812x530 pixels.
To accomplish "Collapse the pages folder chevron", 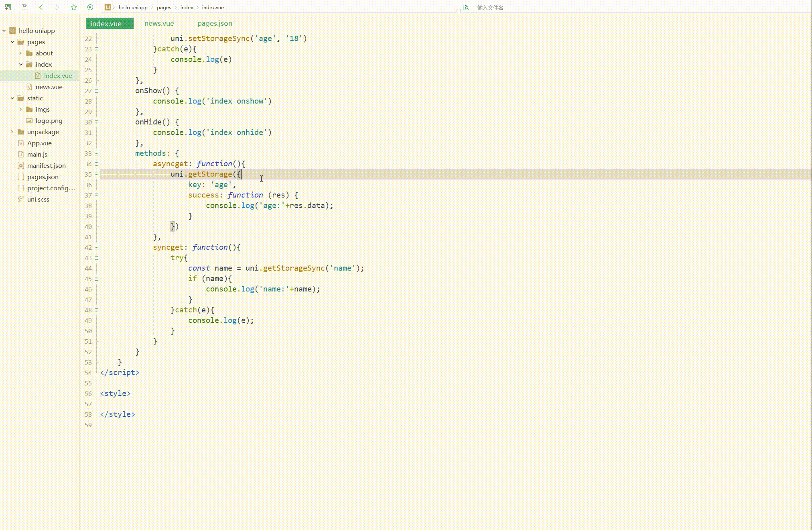I will (x=12, y=42).
